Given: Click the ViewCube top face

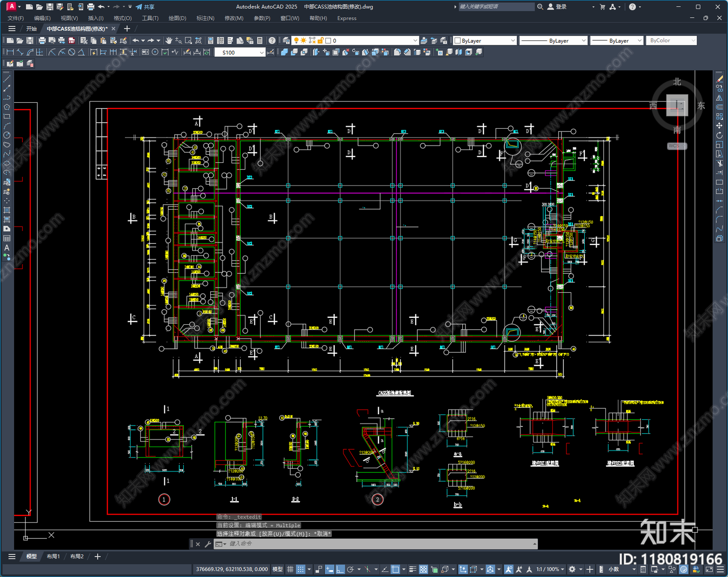Looking at the screenshot, I should point(677,105).
